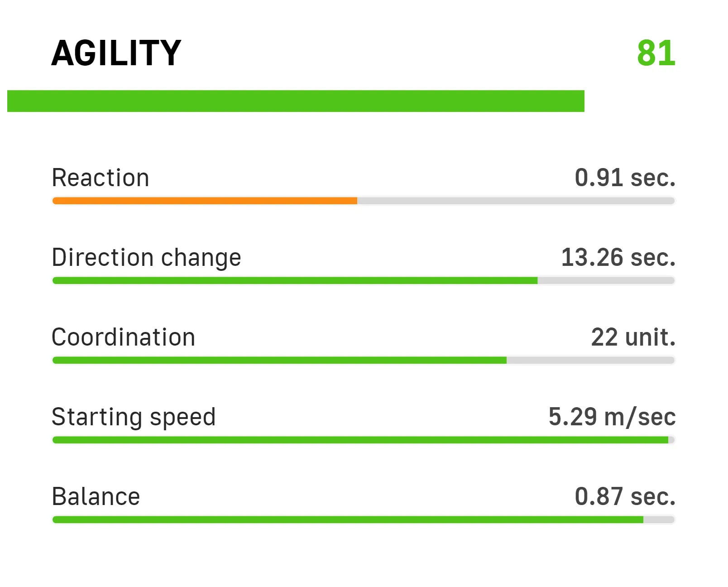Click the large green agility progress bar
Image resolution: width=728 pixels, height=587 pixels.
pos(295,101)
